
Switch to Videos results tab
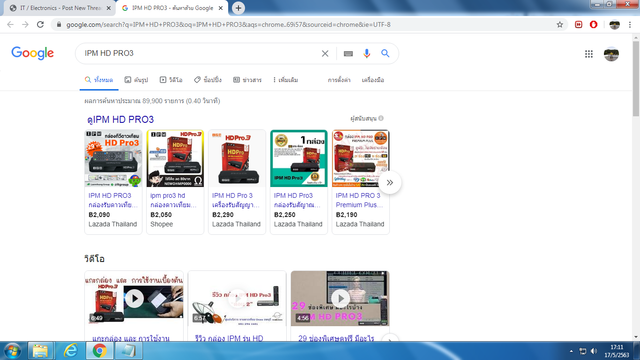coord(171,80)
